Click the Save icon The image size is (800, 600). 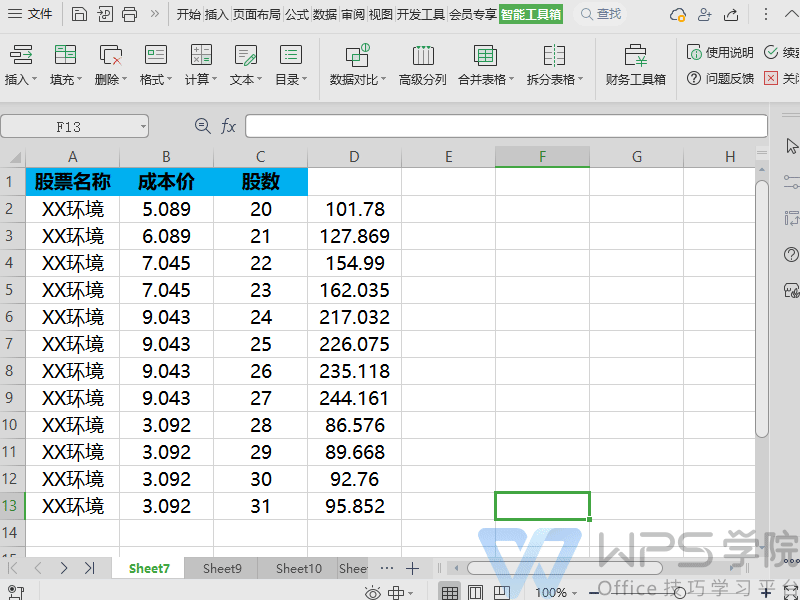tap(79, 14)
